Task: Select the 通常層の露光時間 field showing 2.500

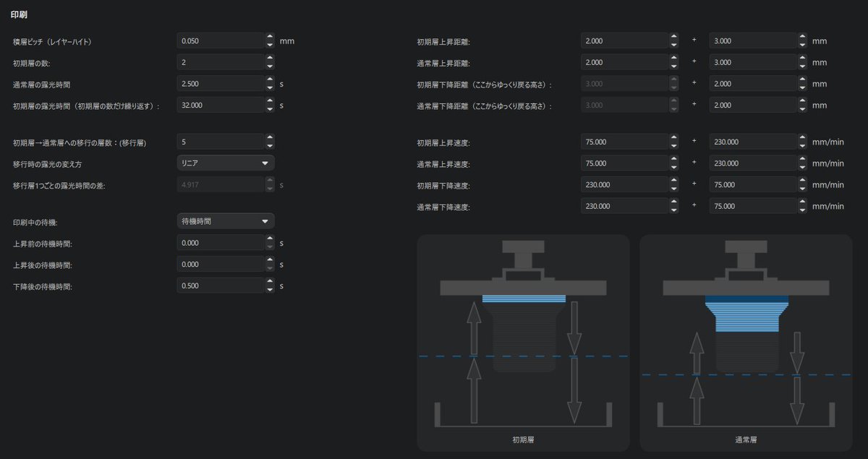Action: (x=221, y=84)
